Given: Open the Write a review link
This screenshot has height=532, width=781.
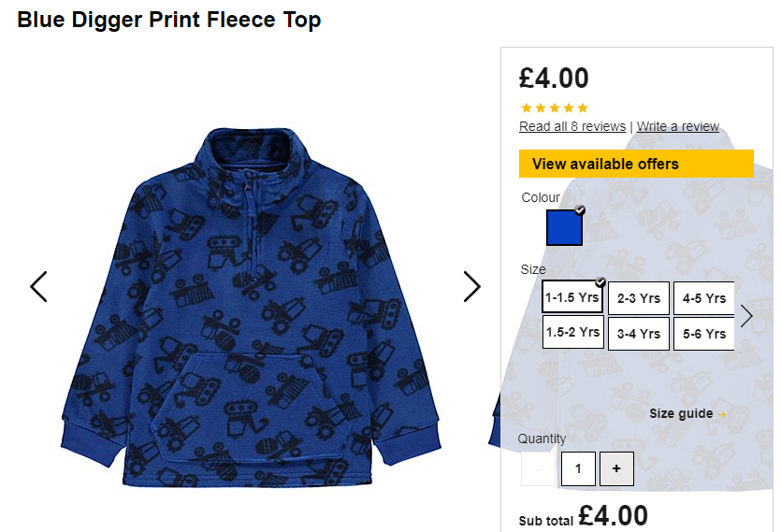Looking at the screenshot, I should (x=678, y=126).
